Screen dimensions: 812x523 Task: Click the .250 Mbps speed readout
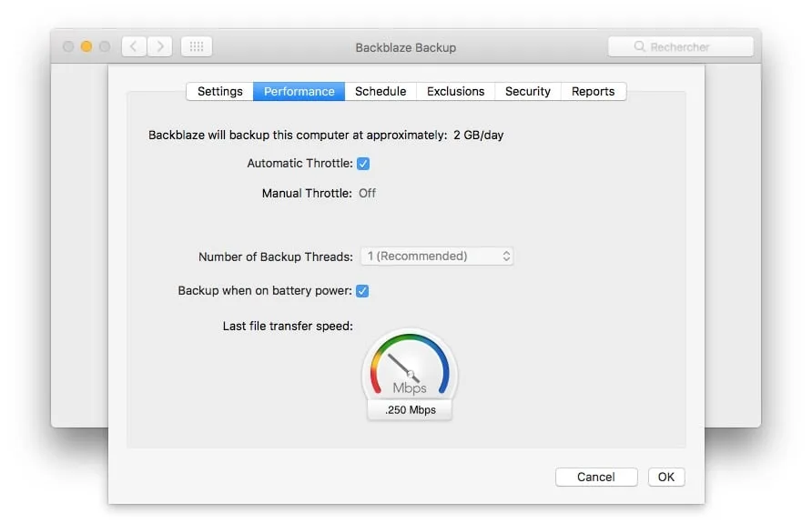pyautogui.click(x=410, y=410)
